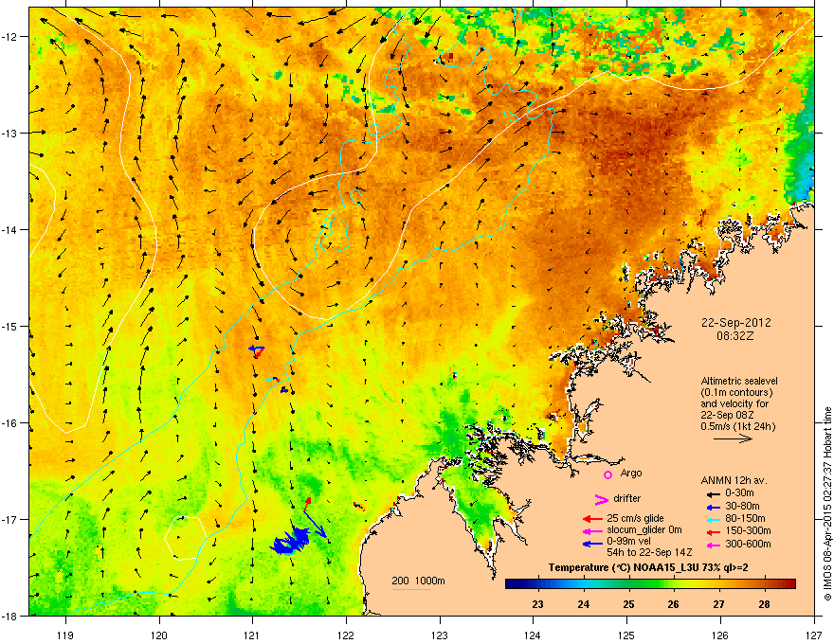Viewport: 834px width, 644px height.
Task: Click the colorbar tick label '28'
Action: [x=764, y=604]
